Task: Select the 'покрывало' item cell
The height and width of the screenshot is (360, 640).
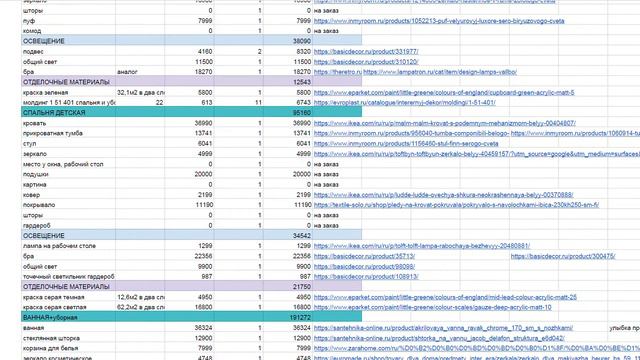Action: point(68,205)
